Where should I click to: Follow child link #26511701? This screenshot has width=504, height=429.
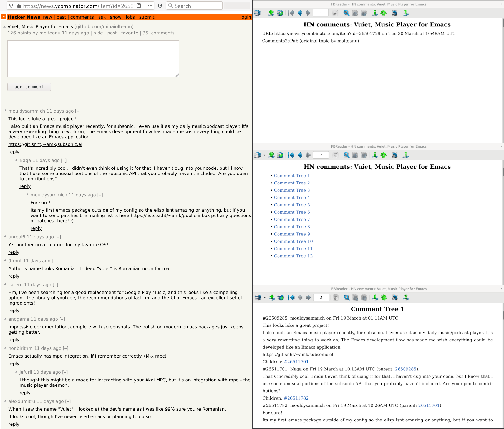coord(296,362)
